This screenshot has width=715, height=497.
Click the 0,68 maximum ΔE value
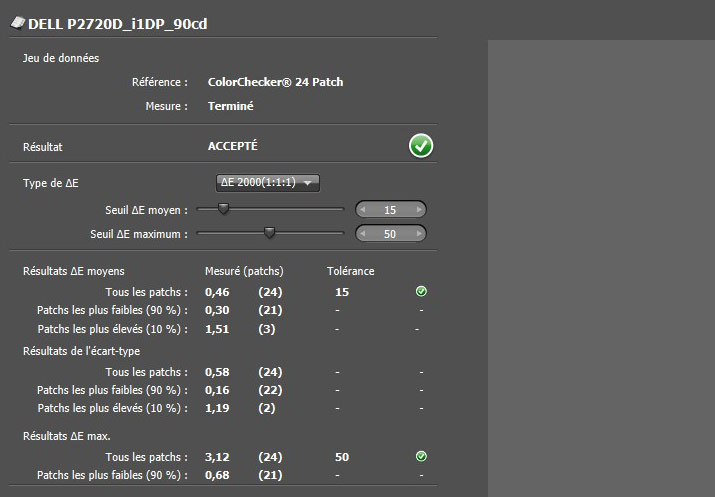[217, 475]
